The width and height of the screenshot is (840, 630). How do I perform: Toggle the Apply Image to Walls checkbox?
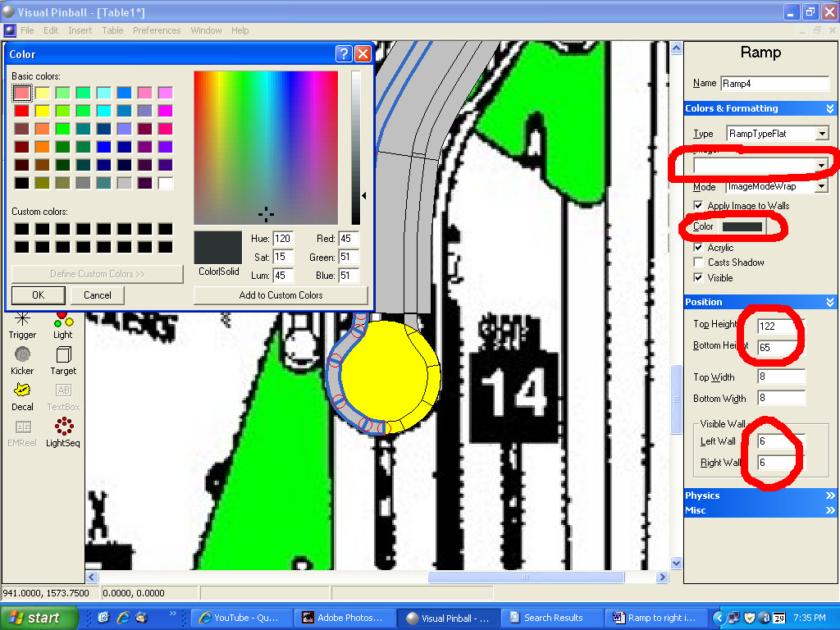point(698,206)
